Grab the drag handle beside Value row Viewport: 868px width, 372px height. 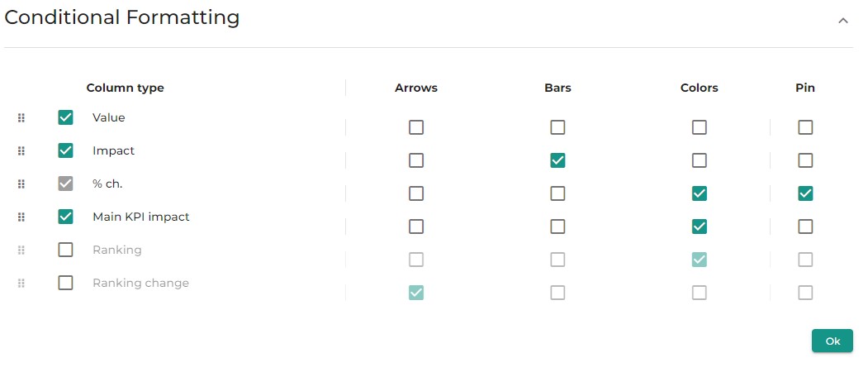click(21, 117)
